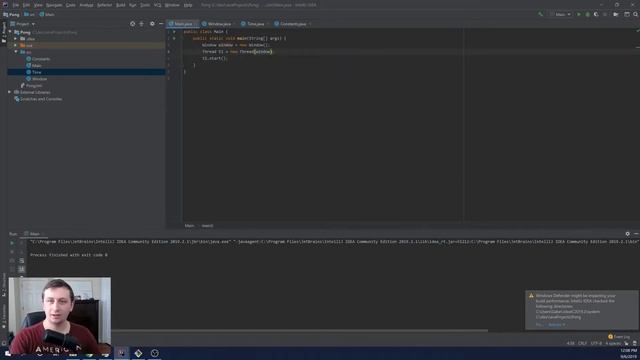This screenshot has height=360, width=640.
Task: Open IntelliJ IDEA from the Windows taskbar
Action: pyautogui.click(x=122, y=353)
